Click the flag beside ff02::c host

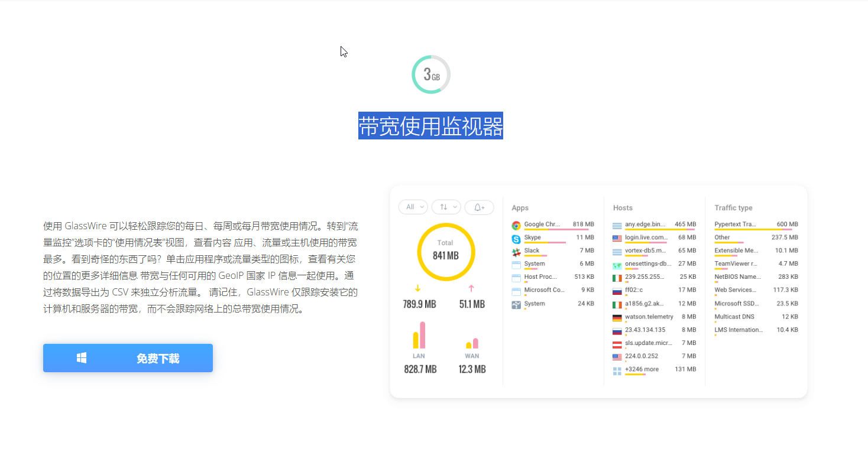617,291
